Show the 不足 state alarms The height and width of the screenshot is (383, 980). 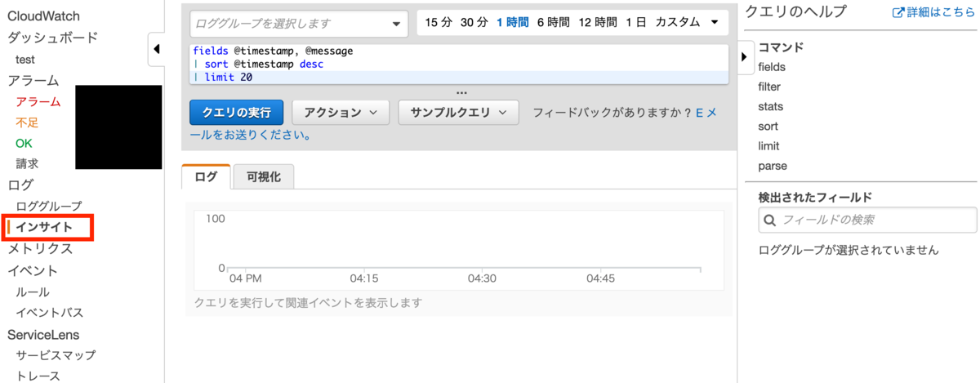click(27, 122)
